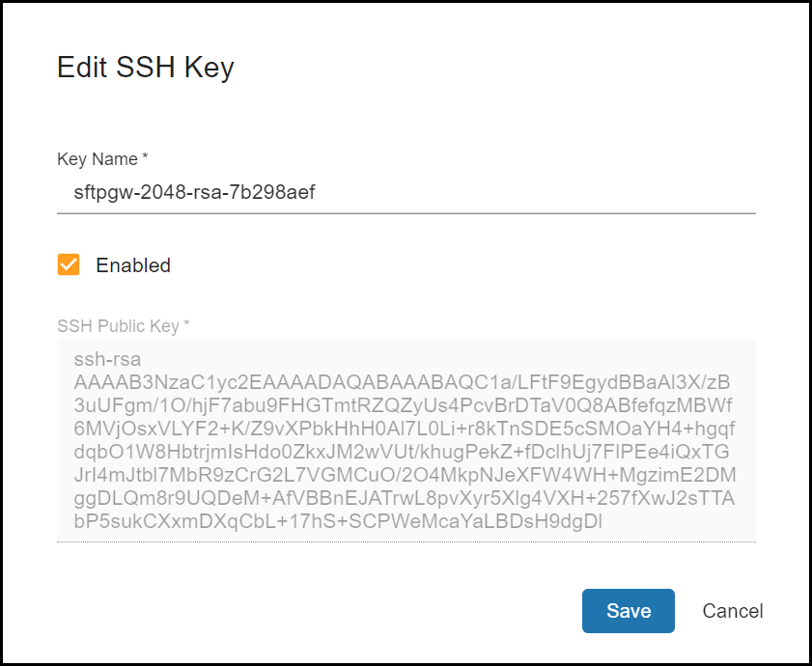Select Cancel to discard changes
Image resolution: width=812 pixels, height=666 pixels.
click(732, 610)
